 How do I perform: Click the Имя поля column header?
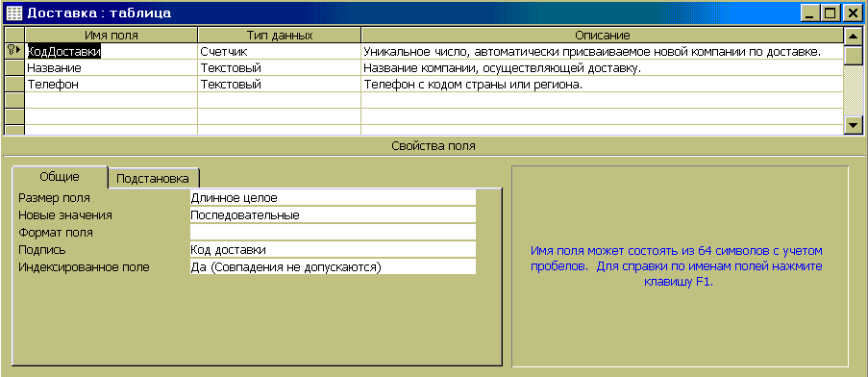[112, 36]
